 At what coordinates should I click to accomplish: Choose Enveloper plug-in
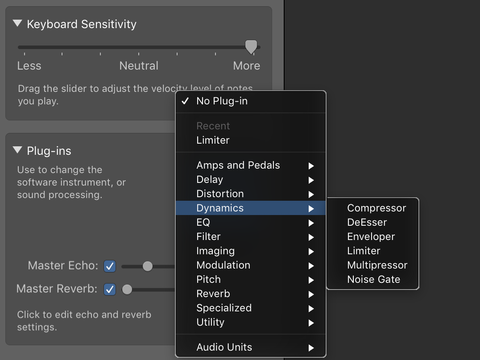pyautogui.click(x=373, y=237)
